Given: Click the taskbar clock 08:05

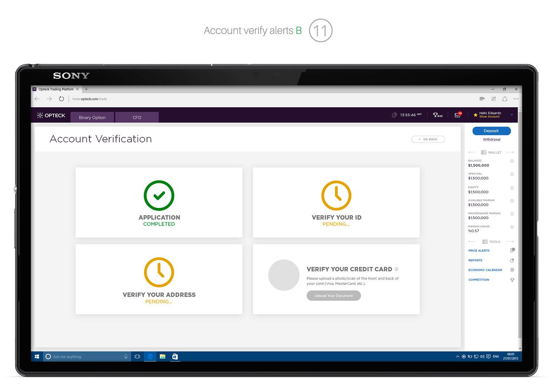Looking at the screenshot, I should pos(510,356).
